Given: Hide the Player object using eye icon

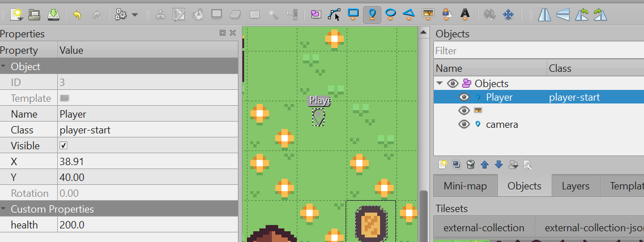Looking at the screenshot, I should point(464,97).
